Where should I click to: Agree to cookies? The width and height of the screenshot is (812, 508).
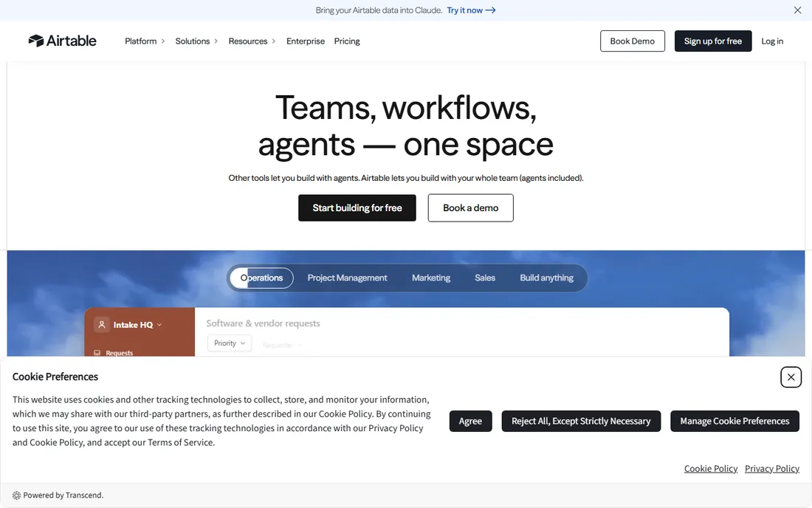470,421
